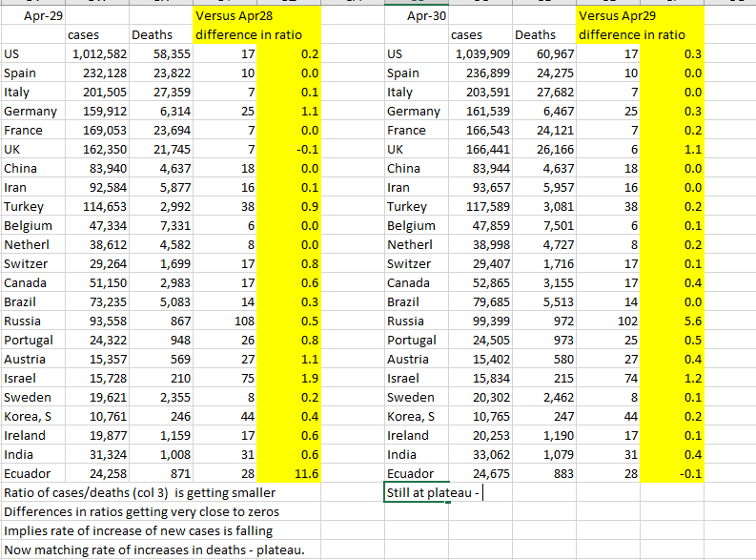Click Switzer deaths 1,716

pyautogui.click(x=544, y=264)
